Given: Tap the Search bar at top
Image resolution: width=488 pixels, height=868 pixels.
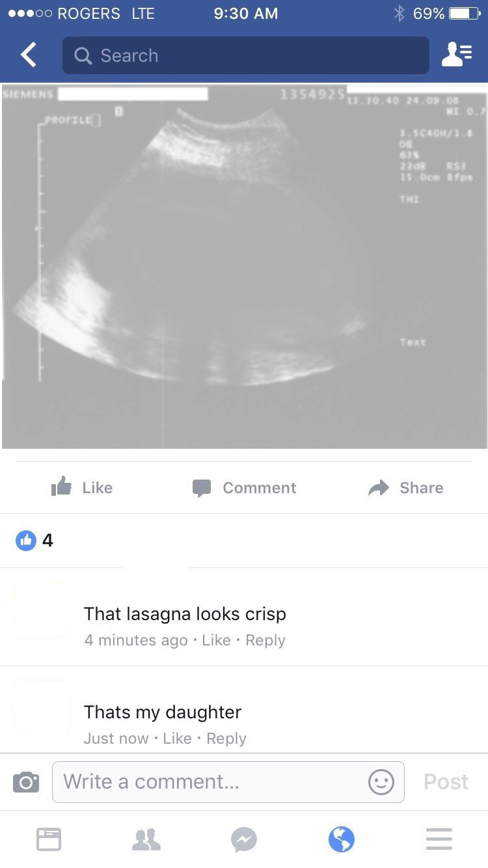Looking at the screenshot, I should tap(246, 55).
